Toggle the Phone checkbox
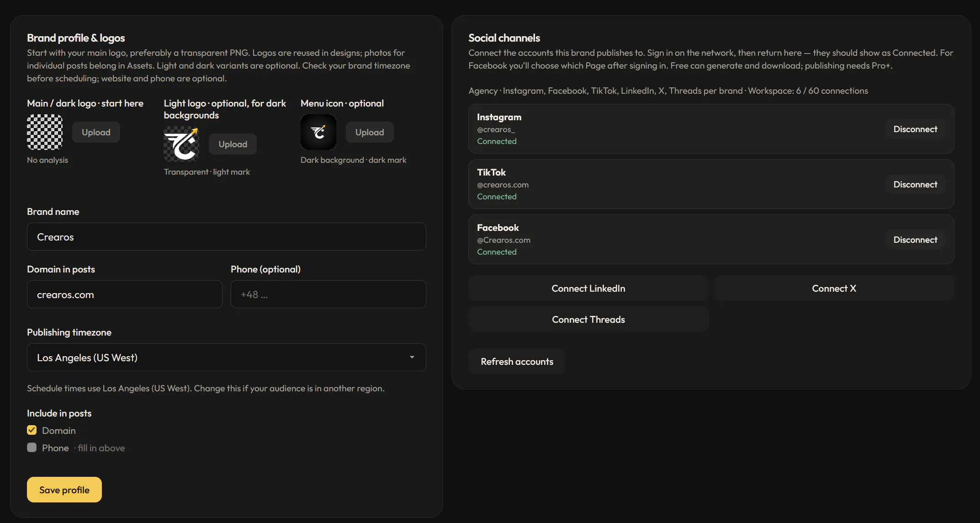 click(32, 448)
